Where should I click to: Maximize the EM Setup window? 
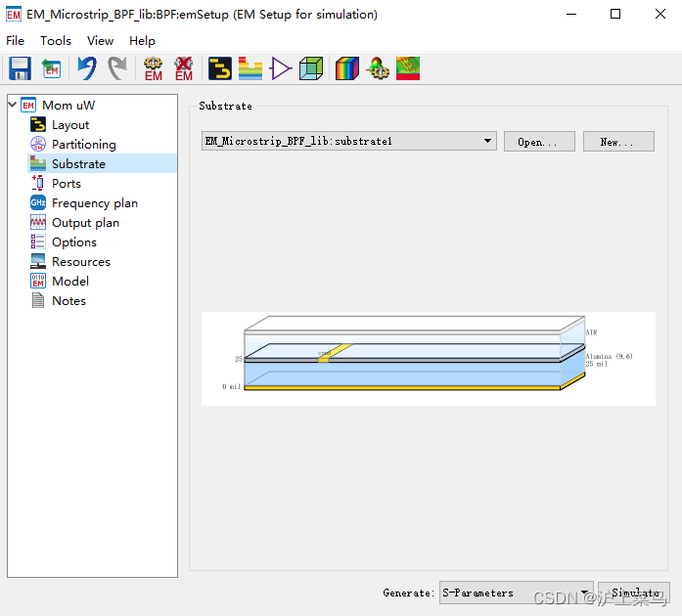click(x=615, y=14)
